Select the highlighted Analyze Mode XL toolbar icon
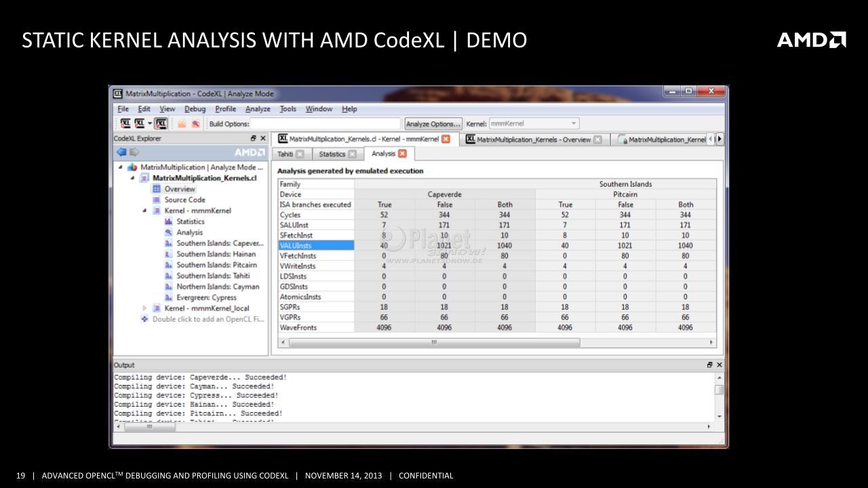 coord(161,123)
